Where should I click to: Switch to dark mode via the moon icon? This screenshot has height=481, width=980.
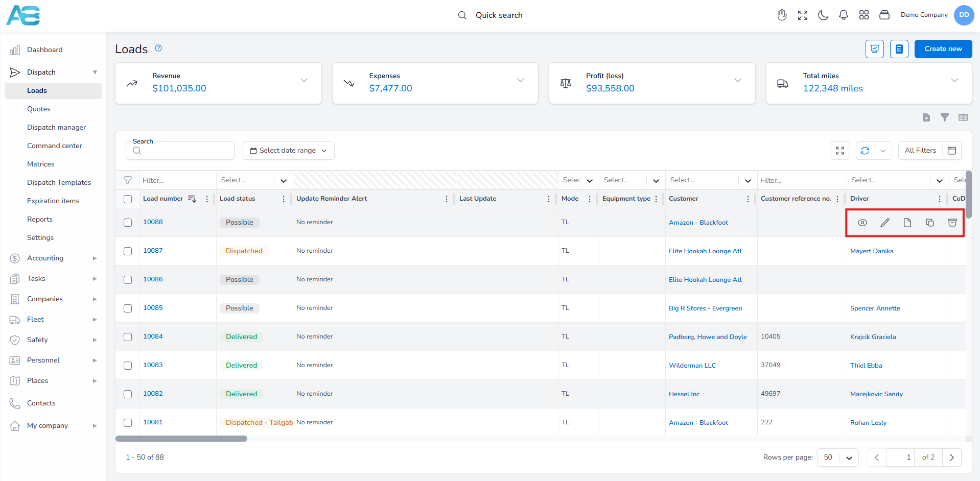823,15
